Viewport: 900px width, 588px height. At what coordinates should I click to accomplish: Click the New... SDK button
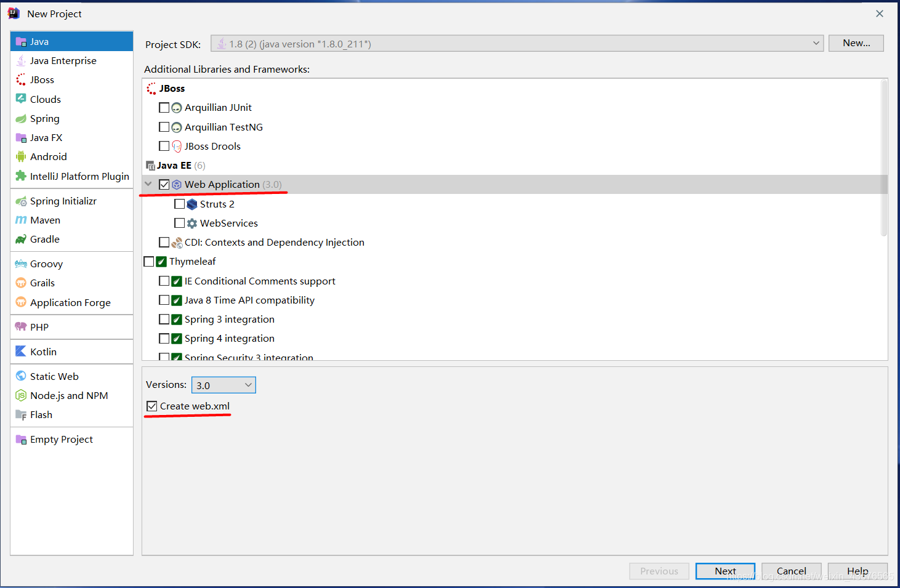(856, 43)
